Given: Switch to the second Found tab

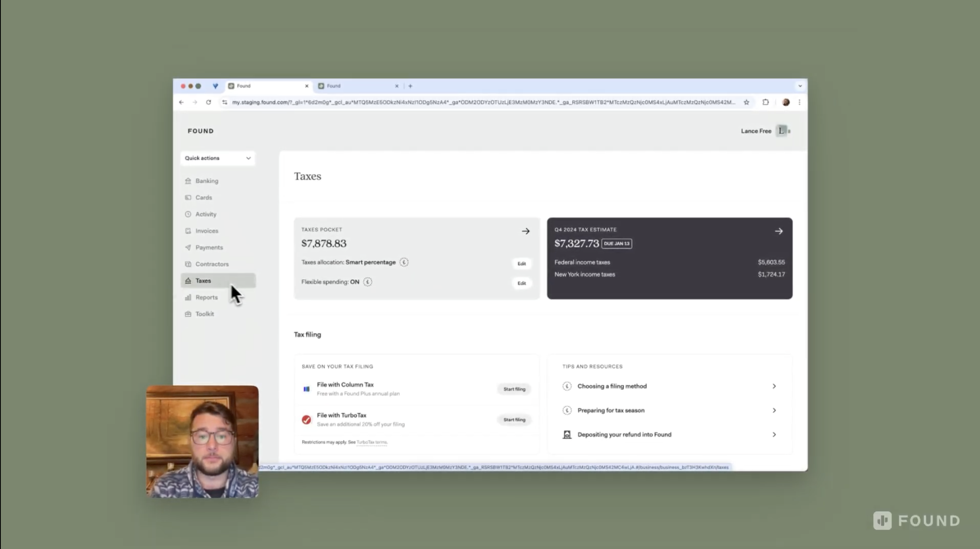Looking at the screenshot, I should 358,86.
